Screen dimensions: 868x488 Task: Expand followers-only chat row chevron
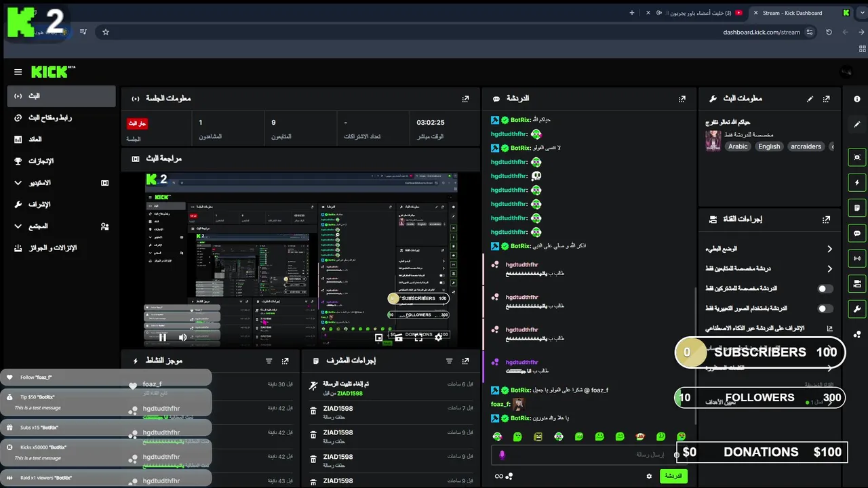pos(829,269)
